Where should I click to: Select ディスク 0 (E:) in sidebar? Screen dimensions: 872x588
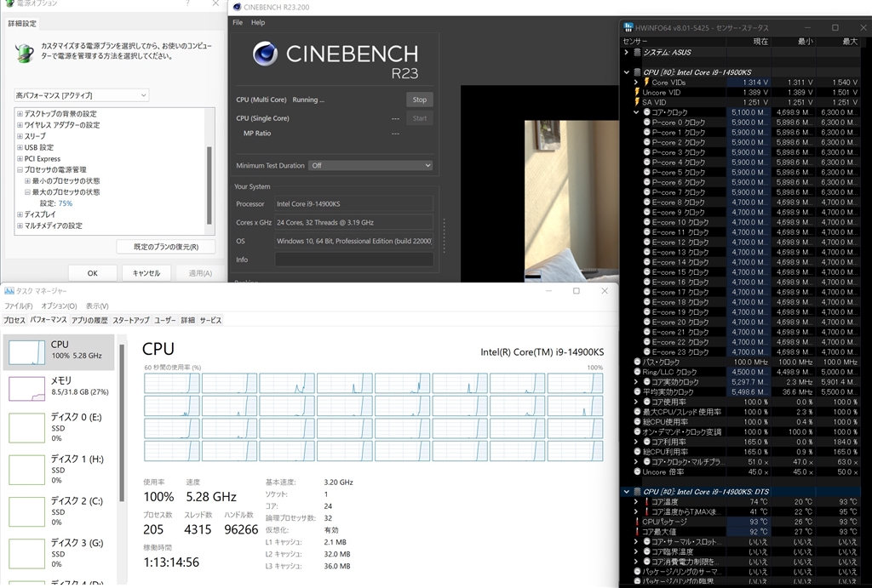(x=59, y=428)
